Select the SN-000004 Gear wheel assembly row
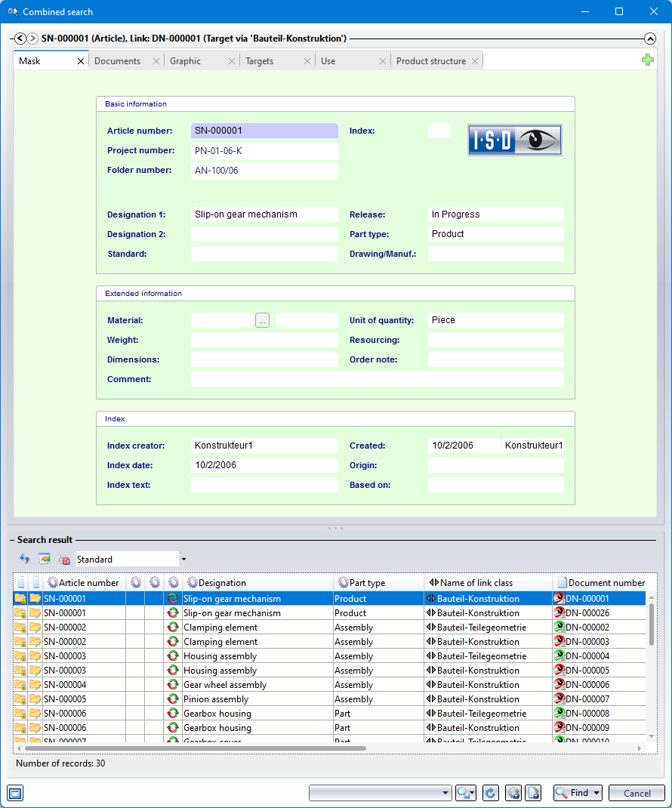 pos(329,684)
